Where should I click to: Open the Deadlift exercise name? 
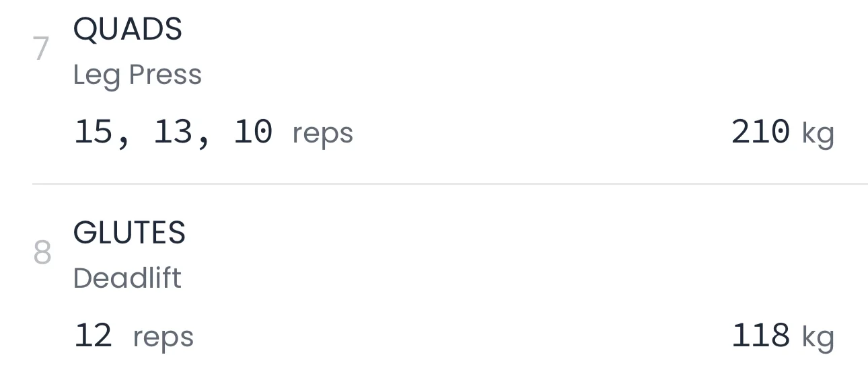pos(127,278)
